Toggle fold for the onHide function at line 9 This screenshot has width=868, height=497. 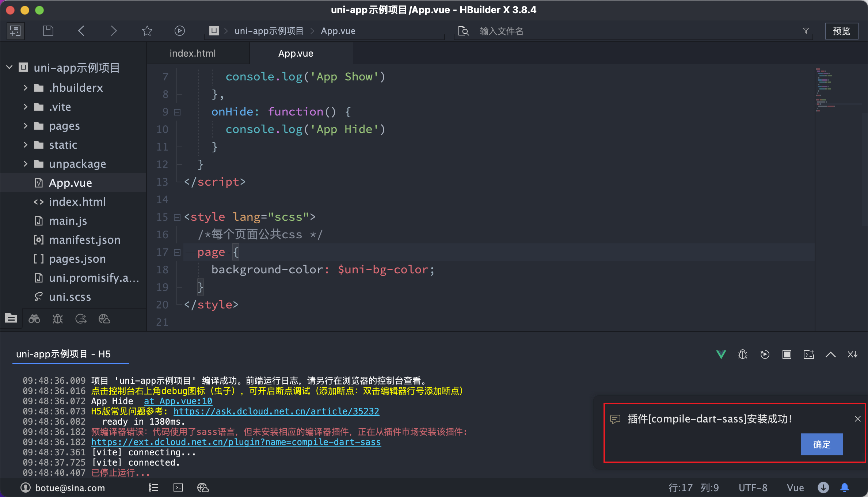click(x=177, y=112)
